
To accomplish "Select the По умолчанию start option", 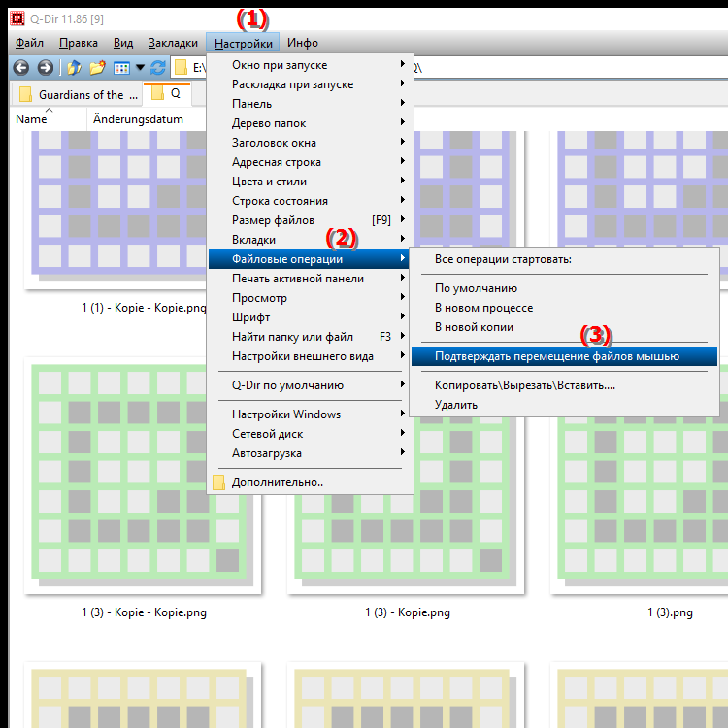I will tap(476, 288).
